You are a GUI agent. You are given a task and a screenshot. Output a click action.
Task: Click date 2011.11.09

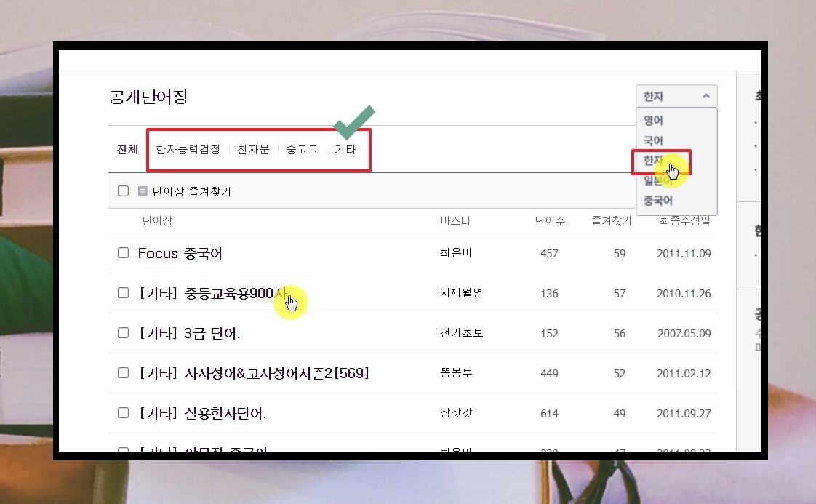coord(684,254)
